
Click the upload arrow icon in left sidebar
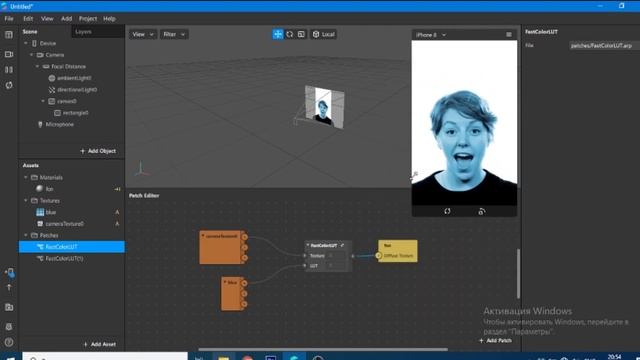[9, 288]
